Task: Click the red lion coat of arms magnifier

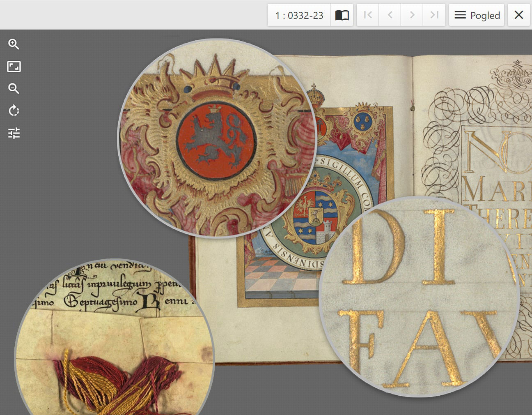Action: [217, 138]
